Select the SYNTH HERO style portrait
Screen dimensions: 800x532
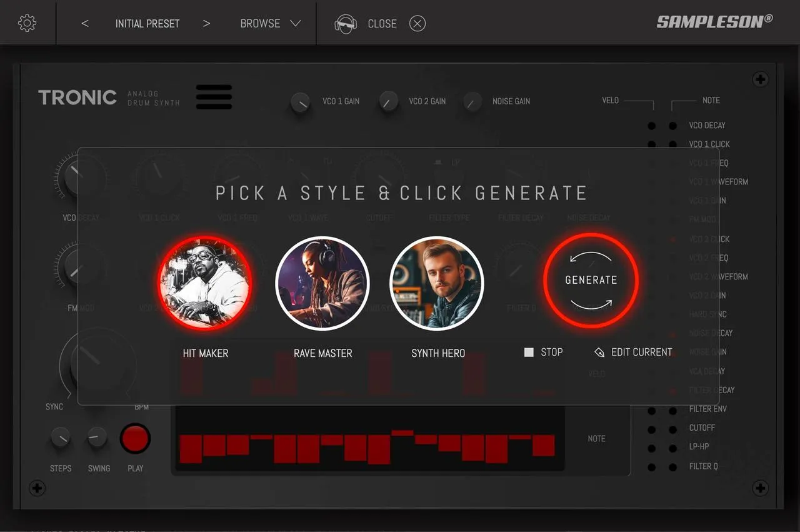437,283
